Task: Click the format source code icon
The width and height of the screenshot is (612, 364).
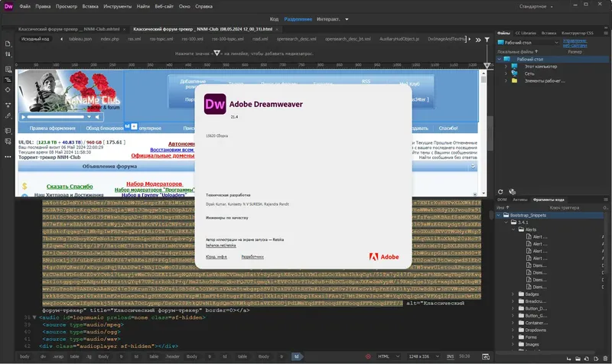Action: pyautogui.click(x=8, y=115)
